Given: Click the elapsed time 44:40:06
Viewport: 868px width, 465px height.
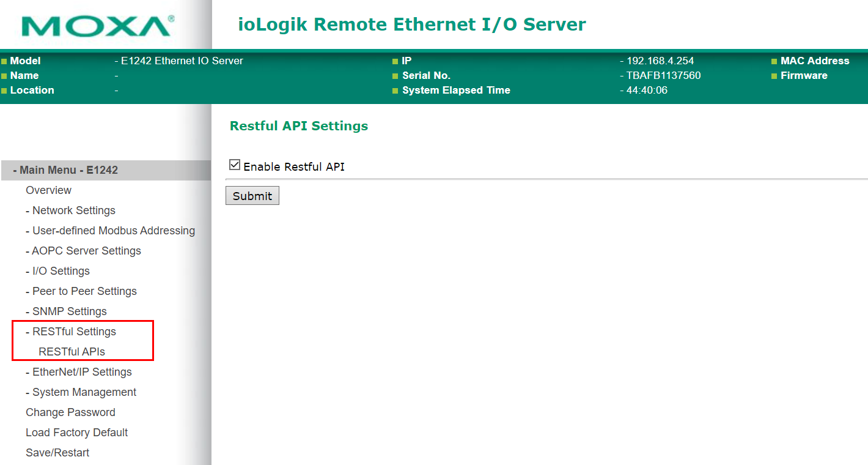Looking at the screenshot, I should pos(647,91).
